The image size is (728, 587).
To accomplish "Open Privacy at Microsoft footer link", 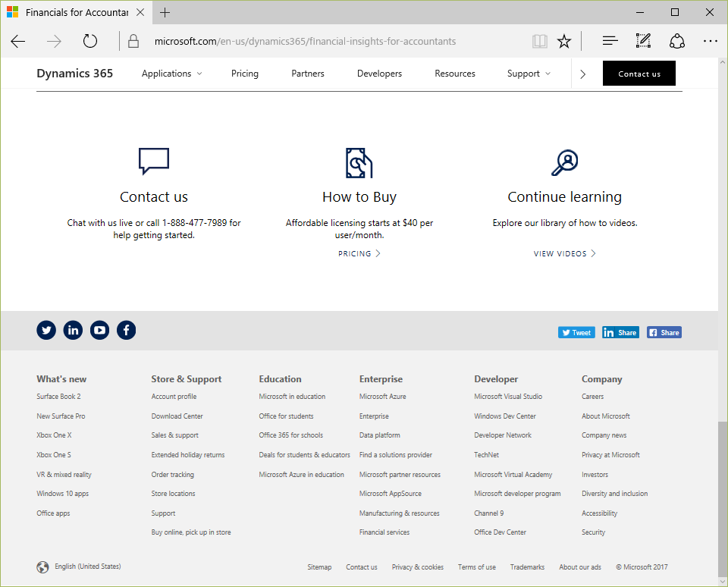I will 611,455.
